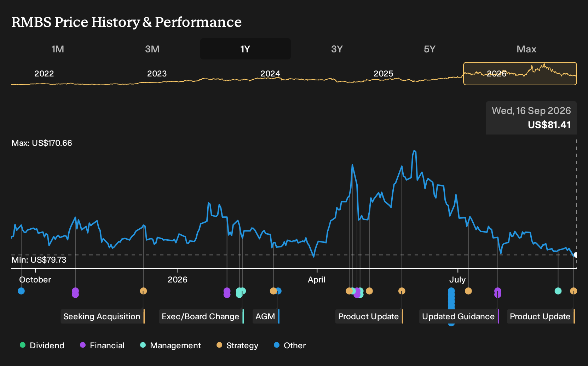Click the white current-price point on chart line
Screen dimensions: 588x366
[x=576, y=255]
